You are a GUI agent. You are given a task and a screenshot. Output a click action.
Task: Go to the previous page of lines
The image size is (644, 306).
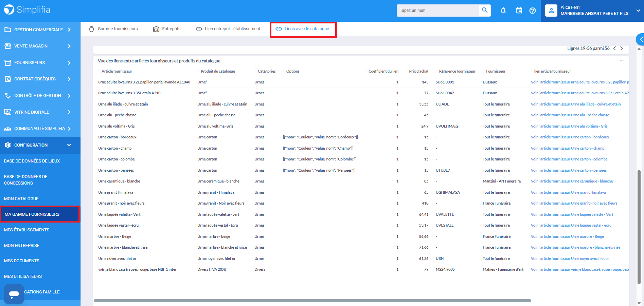point(614,48)
